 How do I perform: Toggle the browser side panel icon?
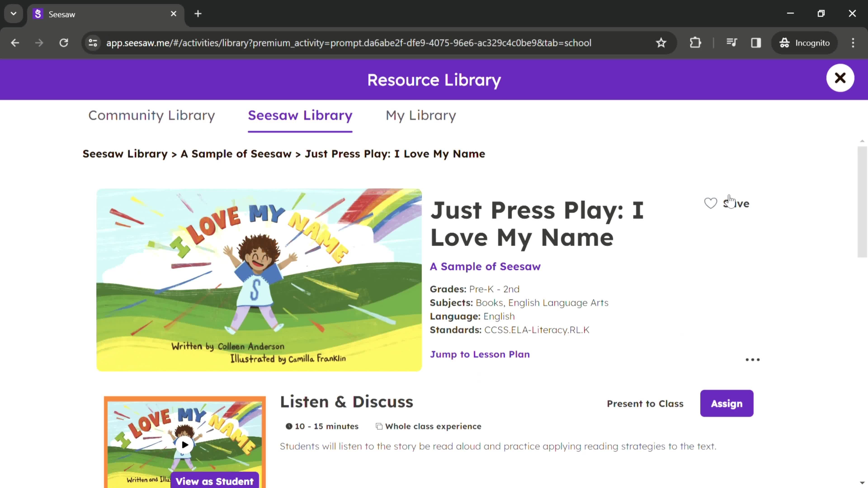pyautogui.click(x=756, y=43)
